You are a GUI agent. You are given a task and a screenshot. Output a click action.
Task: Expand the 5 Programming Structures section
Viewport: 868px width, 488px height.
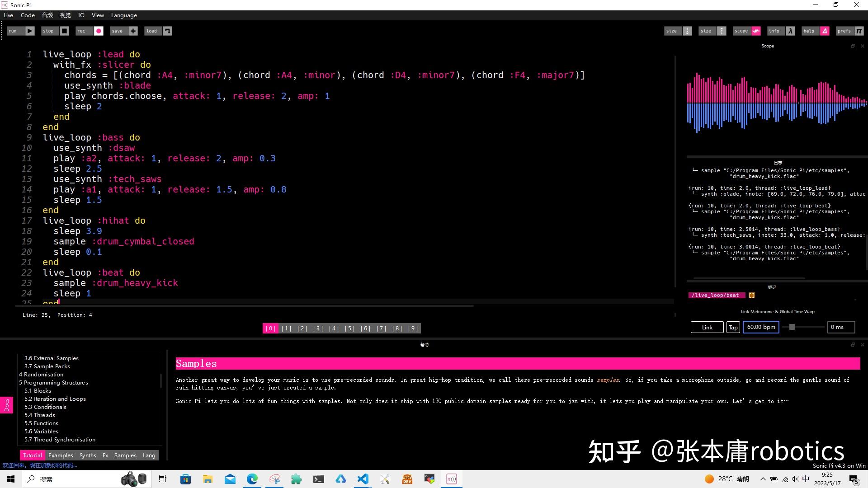53,382
